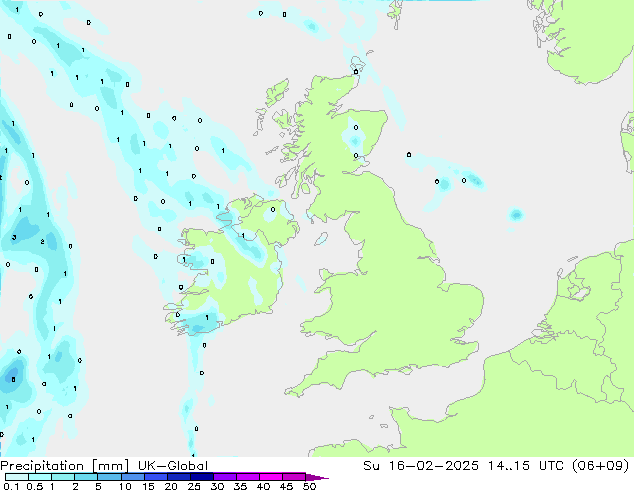Pick the 1–2 mm legend color box
The height and width of the screenshot is (490, 634).
(63, 477)
